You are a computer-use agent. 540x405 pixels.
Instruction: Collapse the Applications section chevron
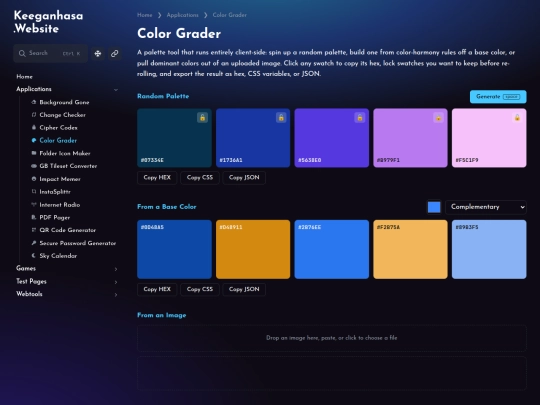[116, 90]
